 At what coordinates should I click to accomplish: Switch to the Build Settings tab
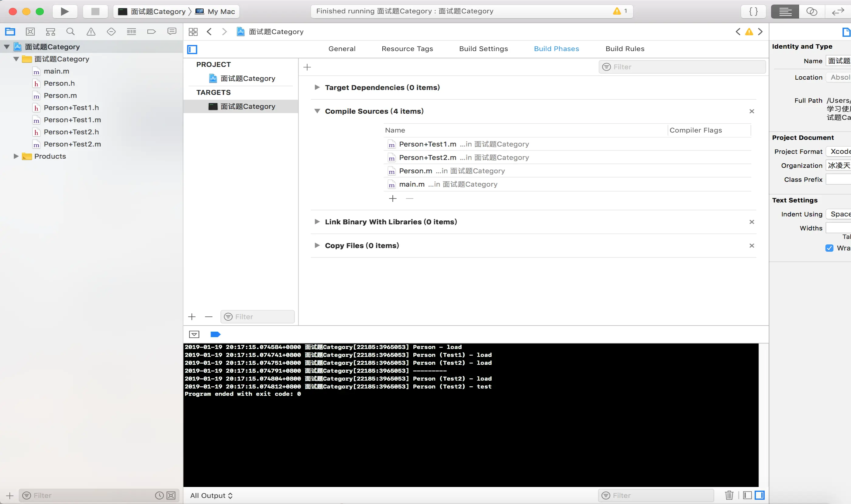[x=483, y=49]
